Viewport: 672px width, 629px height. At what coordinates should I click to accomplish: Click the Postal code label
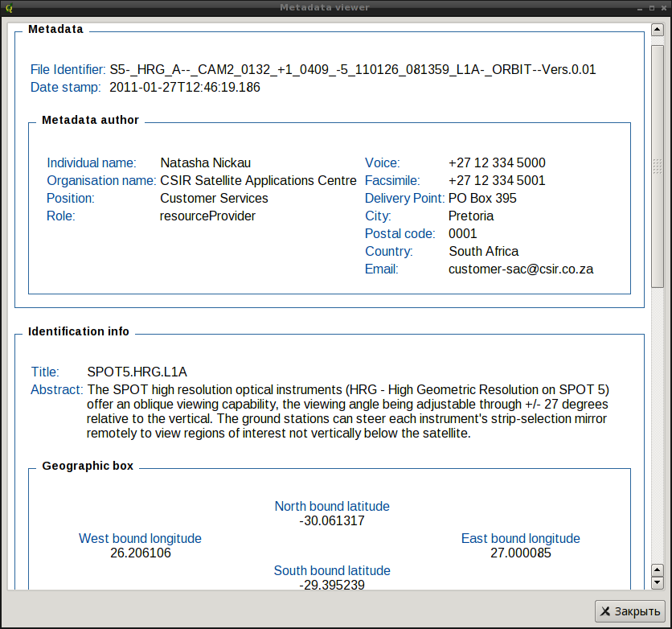tap(400, 234)
